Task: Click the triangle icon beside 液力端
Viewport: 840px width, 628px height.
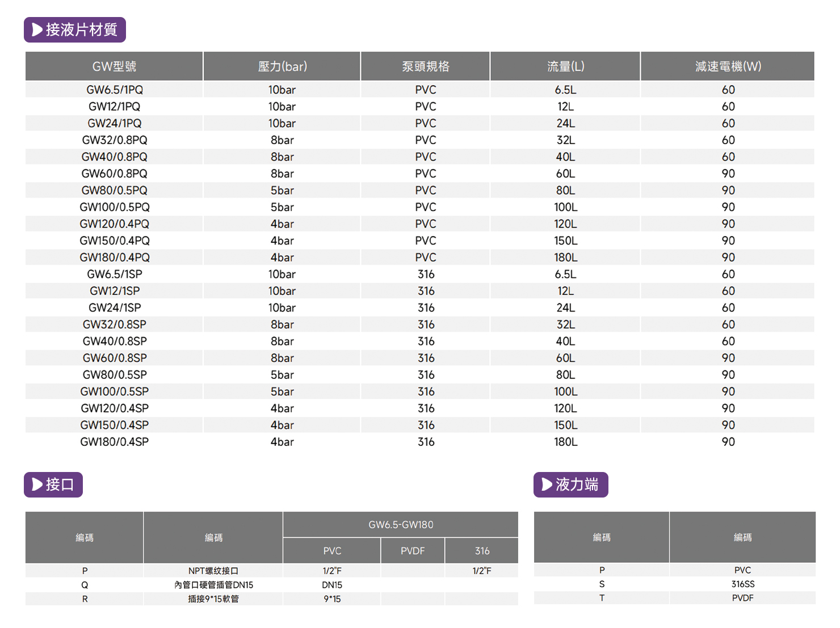Action: click(547, 484)
